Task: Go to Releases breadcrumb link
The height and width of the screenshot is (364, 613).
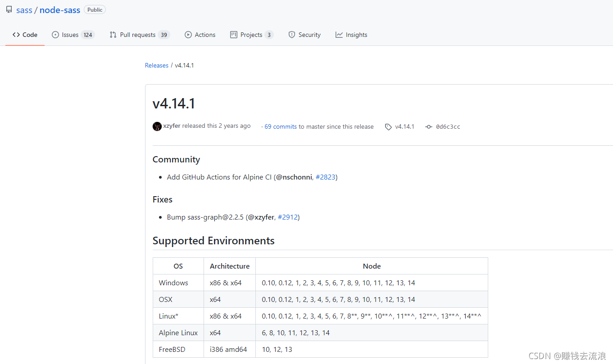Action: [x=156, y=65]
